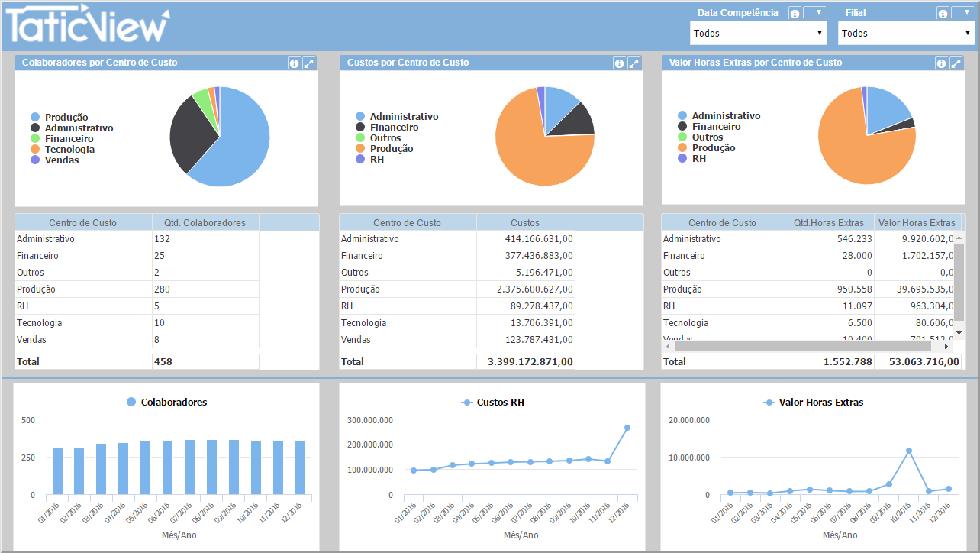Sort by Qtd. Colaboradores column header
This screenshot has height=553, width=980.
coord(205,222)
